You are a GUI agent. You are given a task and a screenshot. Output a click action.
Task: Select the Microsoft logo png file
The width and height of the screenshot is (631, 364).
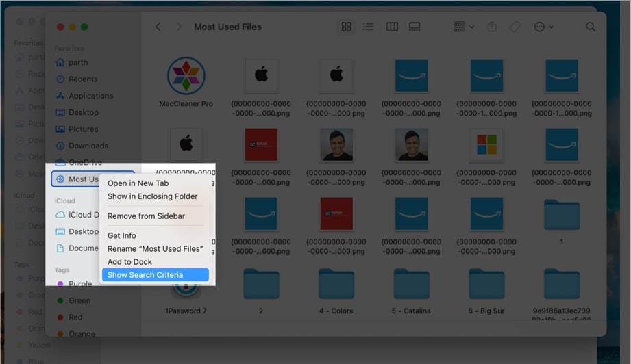tap(486, 144)
